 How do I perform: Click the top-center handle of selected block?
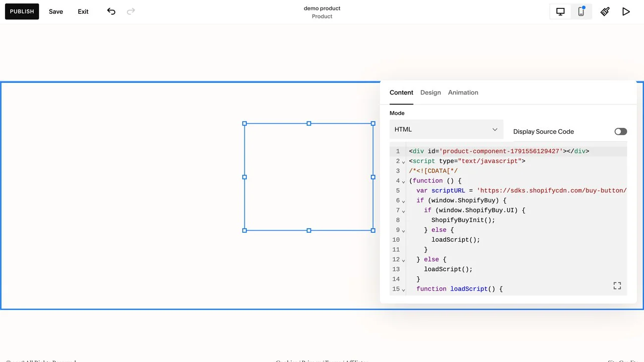(309, 123)
